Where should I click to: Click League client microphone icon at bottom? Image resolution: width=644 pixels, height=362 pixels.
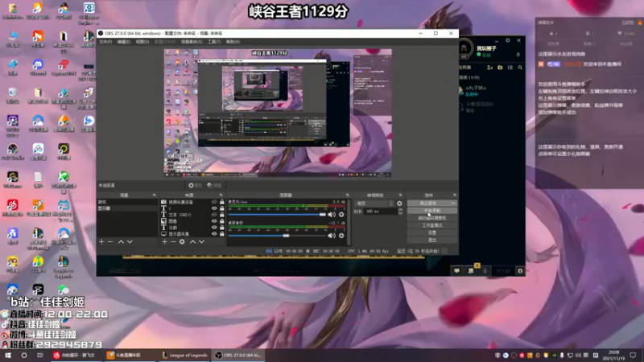coord(485,271)
